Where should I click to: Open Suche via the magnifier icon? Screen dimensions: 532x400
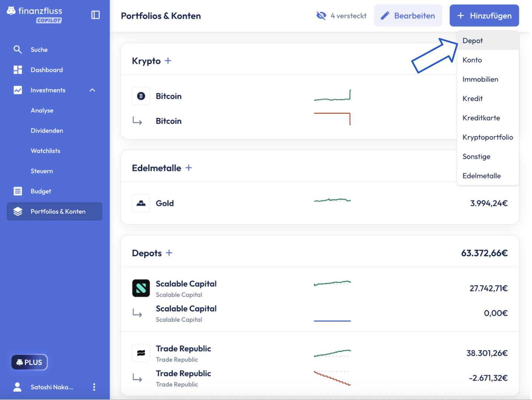[x=17, y=50]
